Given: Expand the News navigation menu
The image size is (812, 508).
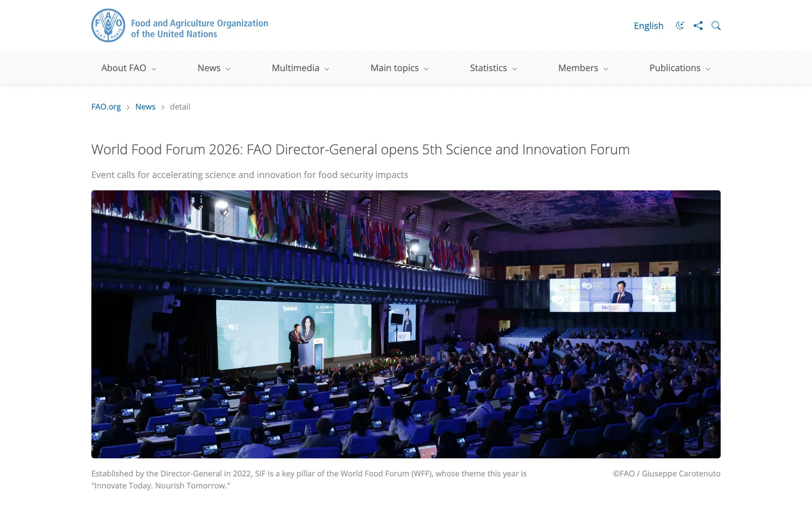Looking at the screenshot, I should point(214,68).
